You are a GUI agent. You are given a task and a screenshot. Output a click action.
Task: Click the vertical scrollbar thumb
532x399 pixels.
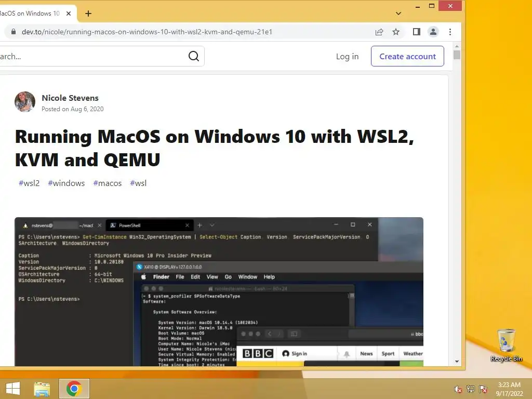click(x=457, y=55)
